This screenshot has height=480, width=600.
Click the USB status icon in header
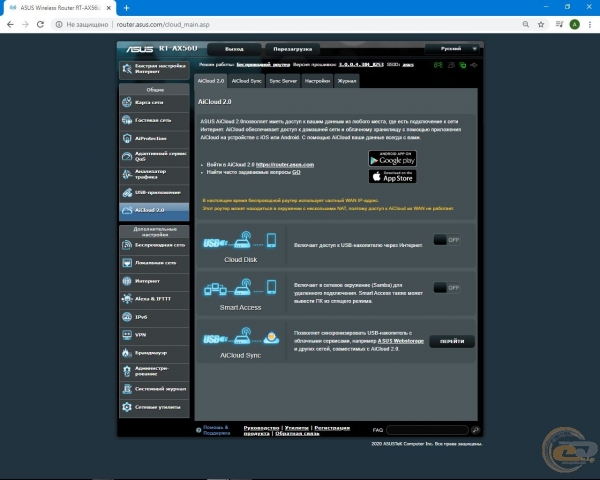(474, 65)
